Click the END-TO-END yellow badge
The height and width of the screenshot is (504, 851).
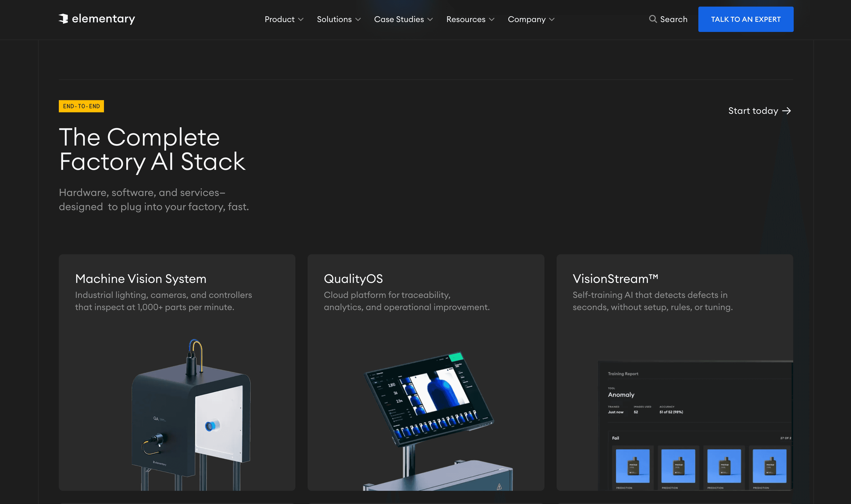coord(81,106)
